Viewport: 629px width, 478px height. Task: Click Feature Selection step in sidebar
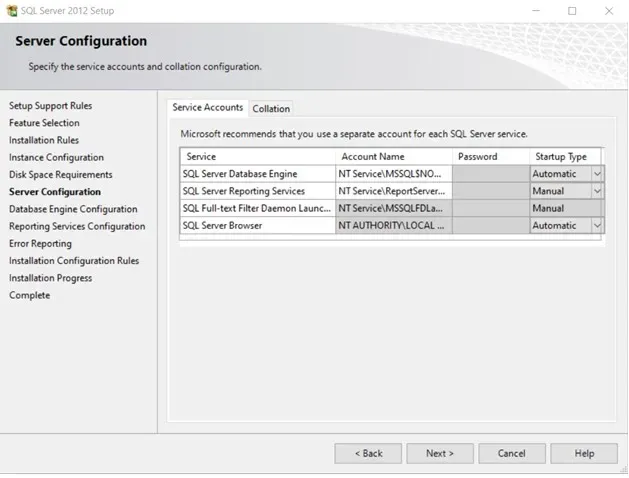tap(44, 123)
